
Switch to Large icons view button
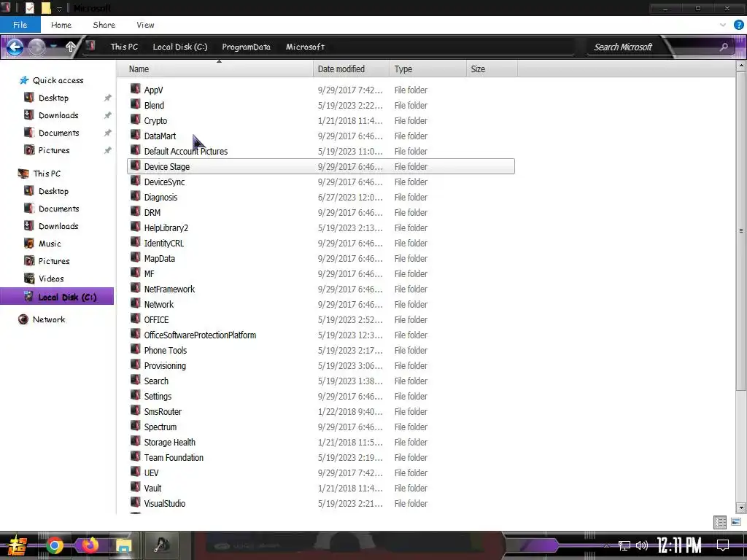(x=736, y=522)
